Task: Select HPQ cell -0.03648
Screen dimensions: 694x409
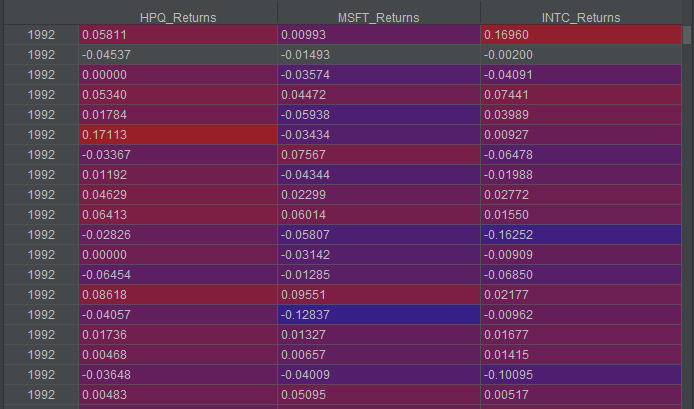Action: click(x=178, y=375)
